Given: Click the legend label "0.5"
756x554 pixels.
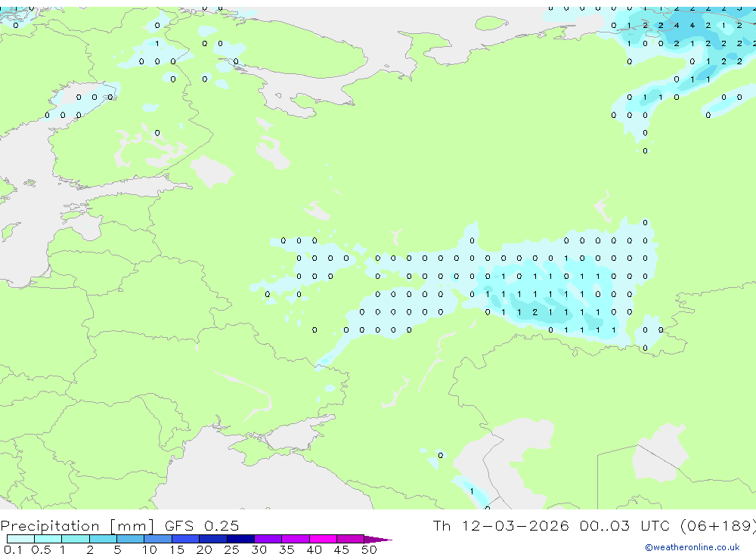Looking at the screenshot, I should tap(41, 549).
